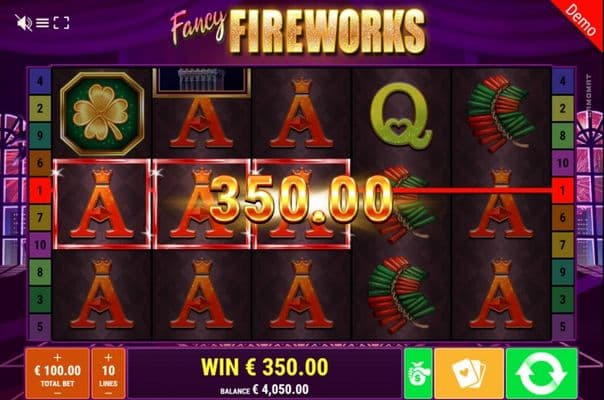Click the golden clover symbol
Image resolution: width=604 pixels, height=400 pixels.
click(x=102, y=113)
